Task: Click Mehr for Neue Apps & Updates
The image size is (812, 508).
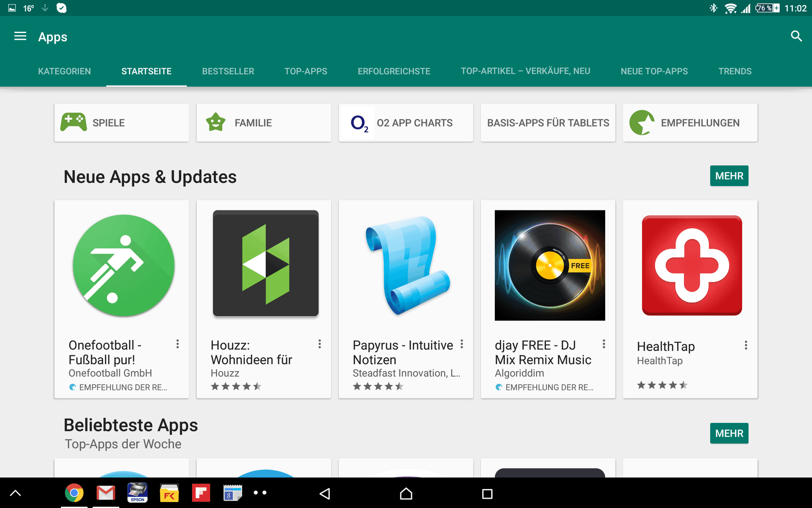Action: pyautogui.click(x=729, y=176)
